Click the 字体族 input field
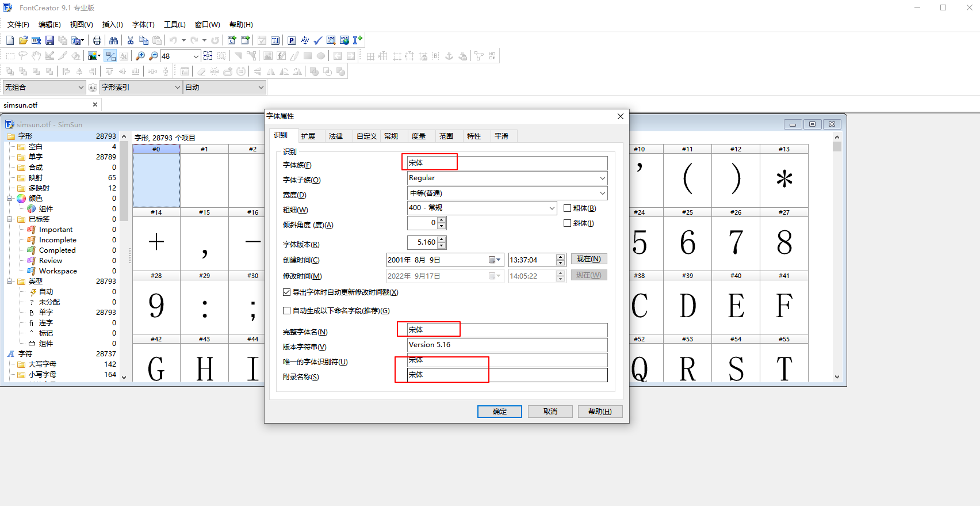 507,163
